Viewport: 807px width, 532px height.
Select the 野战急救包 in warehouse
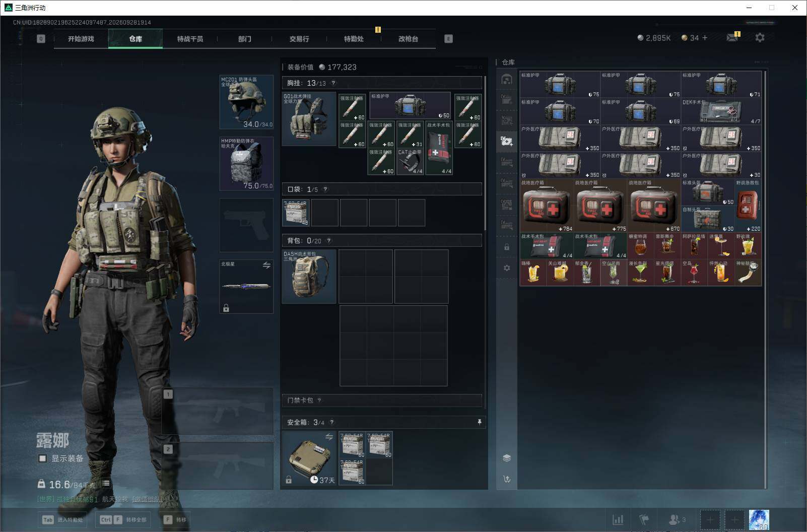click(x=748, y=206)
